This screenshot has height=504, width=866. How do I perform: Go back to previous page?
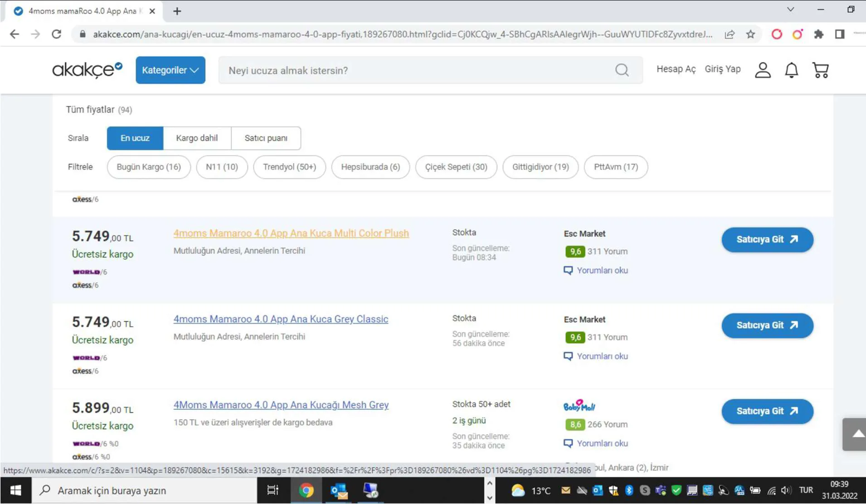(x=15, y=34)
